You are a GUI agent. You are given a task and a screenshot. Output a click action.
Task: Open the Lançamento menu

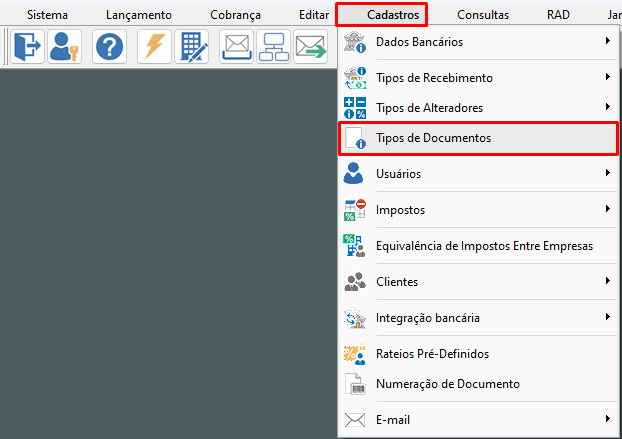click(x=139, y=15)
